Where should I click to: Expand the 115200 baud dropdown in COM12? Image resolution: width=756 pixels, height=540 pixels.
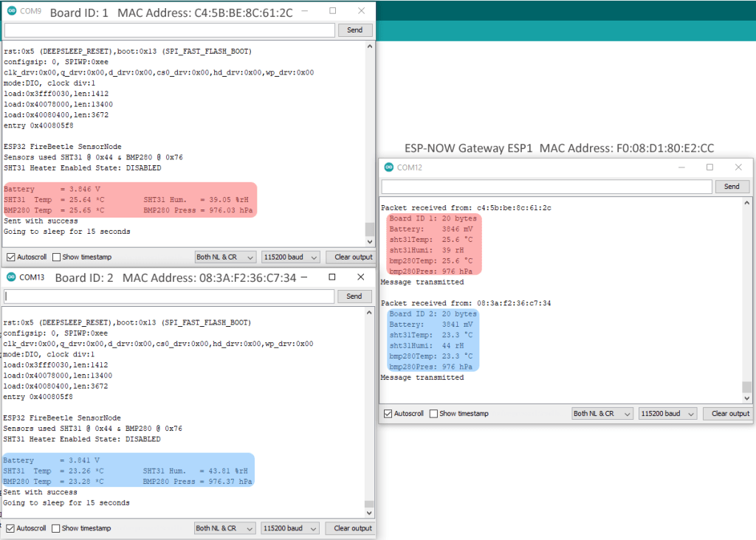(667, 414)
